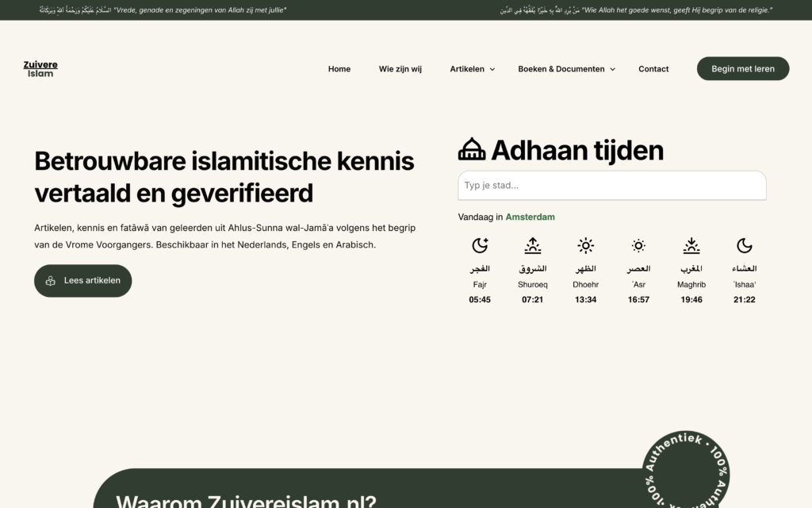Click the Adhaan tijden heading
Screen dimensions: 812x508
[577, 150]
